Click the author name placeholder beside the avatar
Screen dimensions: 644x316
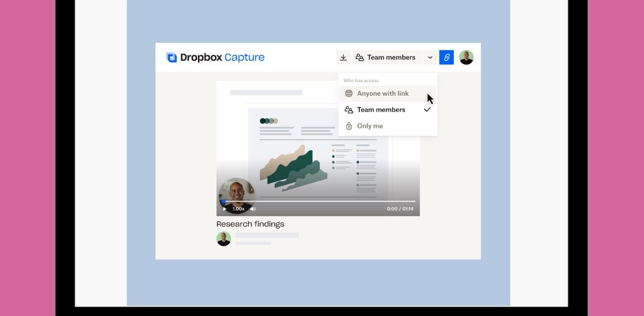tap(267, 235)
